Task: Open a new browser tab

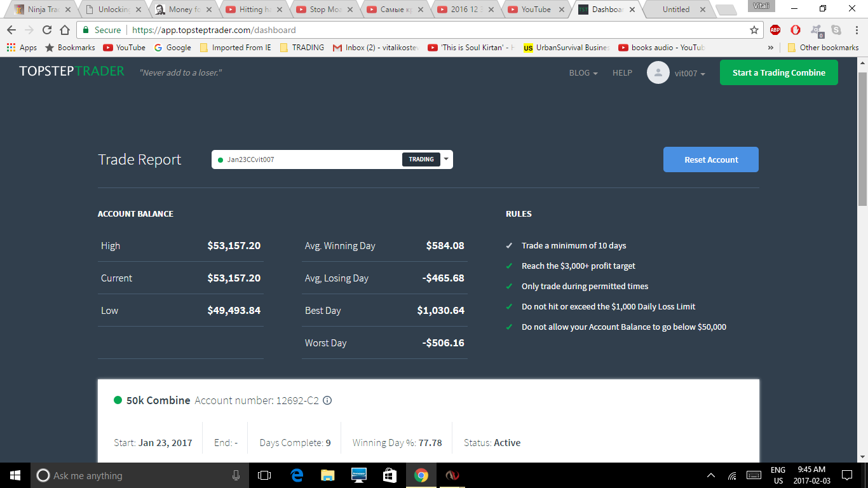Action: (726, 10)
